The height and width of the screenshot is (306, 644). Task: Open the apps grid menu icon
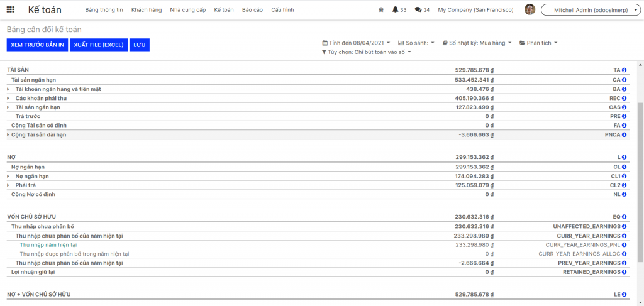click(11, 10)
